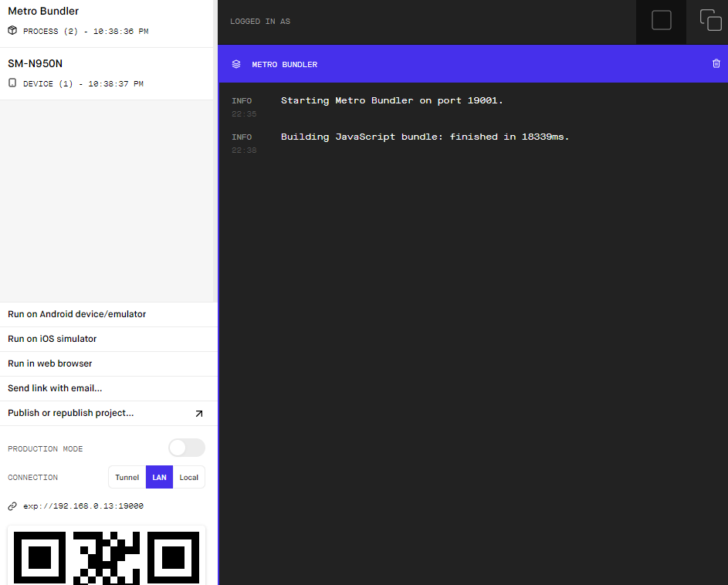Click the process cube icon under Metro Bundler
728x585 pixels.
(12, 31)
